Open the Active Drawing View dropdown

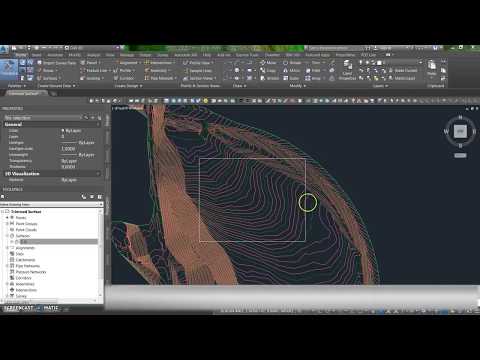52,204
